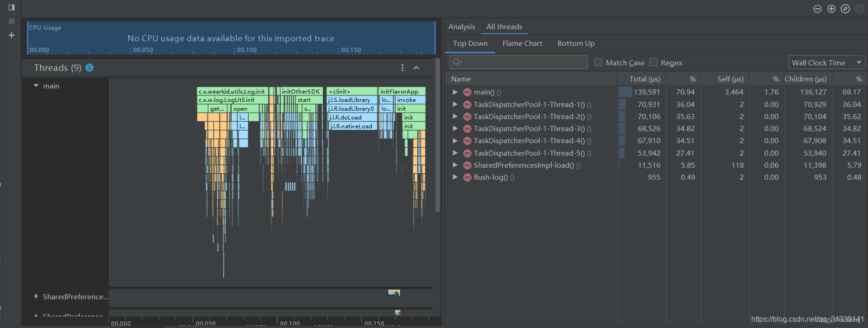Click the stop session square icon
868x328 pixels.
point(12,21)
